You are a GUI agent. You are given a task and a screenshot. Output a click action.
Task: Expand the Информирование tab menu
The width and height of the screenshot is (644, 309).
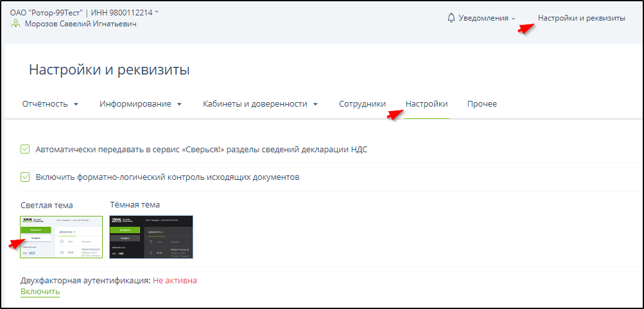point(141,104)
